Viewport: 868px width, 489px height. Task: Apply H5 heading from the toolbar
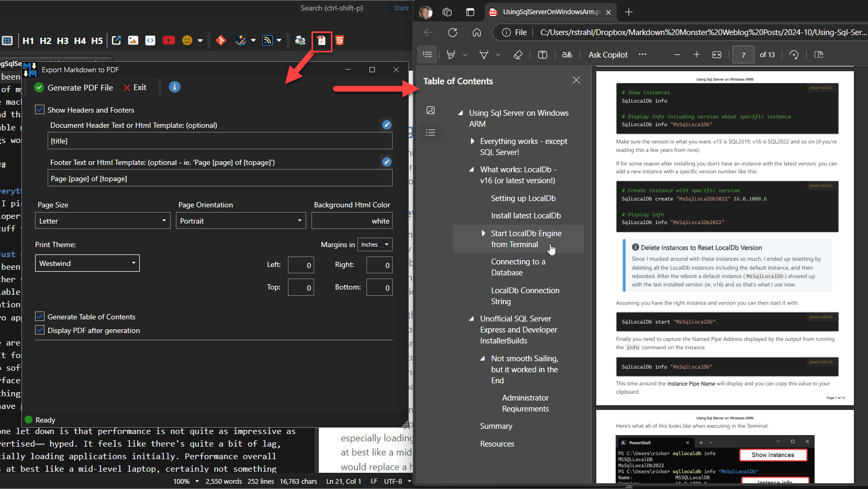pyautogui.click(x=97, y=40)
